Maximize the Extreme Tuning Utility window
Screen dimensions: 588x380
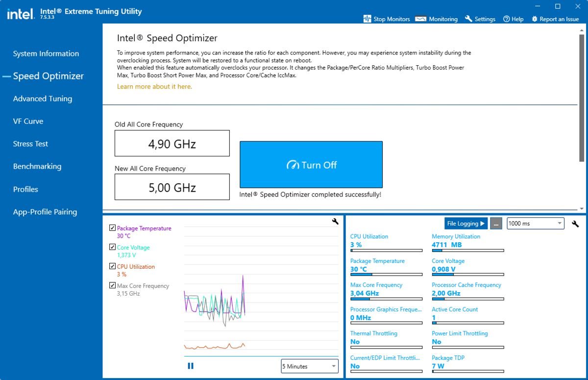point(558,6)
